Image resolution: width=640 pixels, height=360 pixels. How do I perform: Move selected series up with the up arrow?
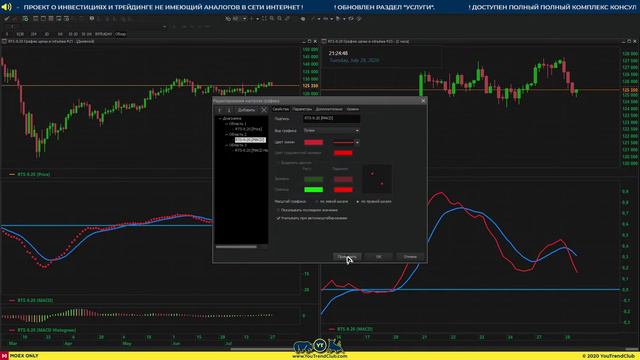(220, 110)
